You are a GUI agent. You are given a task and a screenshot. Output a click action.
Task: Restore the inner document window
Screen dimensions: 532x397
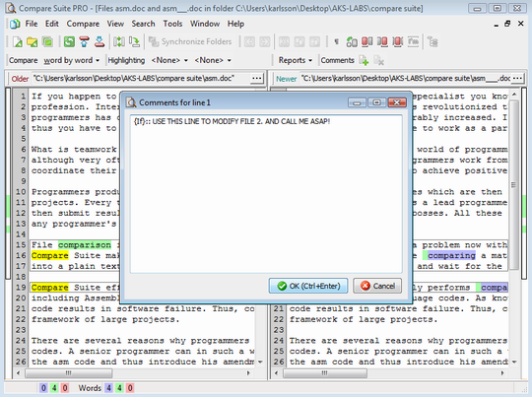pyautogui.click(x=507, y=24)
